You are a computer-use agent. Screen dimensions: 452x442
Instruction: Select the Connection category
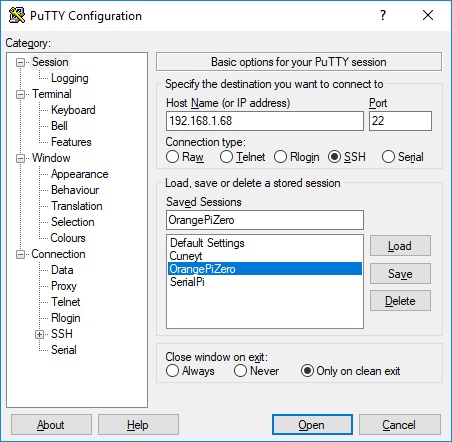pyautogui.click(x=58, y=254)
